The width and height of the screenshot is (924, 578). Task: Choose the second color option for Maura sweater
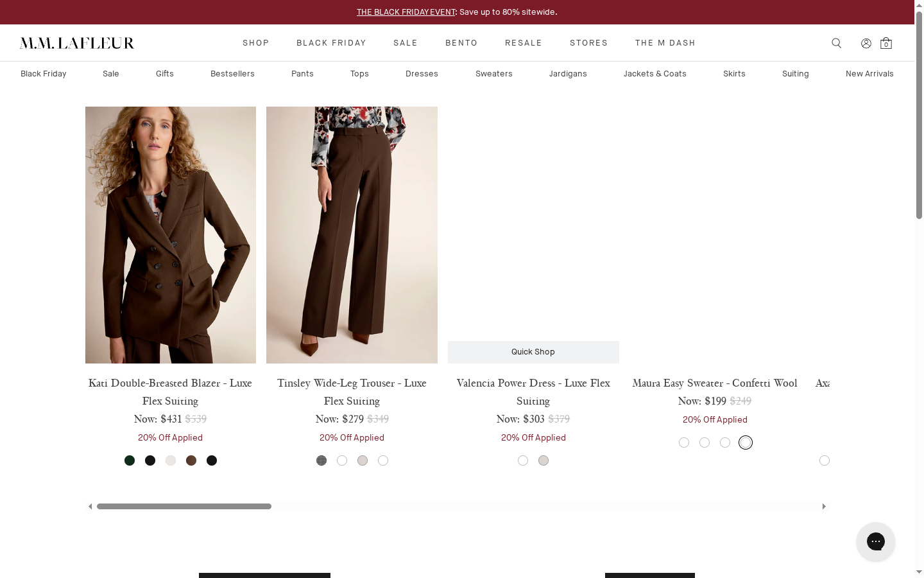(705, 442)
